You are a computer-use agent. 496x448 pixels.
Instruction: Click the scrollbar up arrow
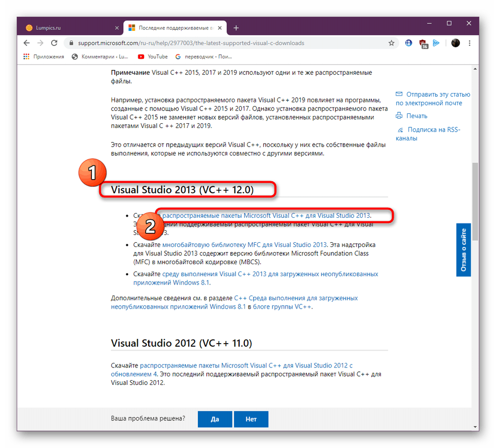tap(475, 68)
